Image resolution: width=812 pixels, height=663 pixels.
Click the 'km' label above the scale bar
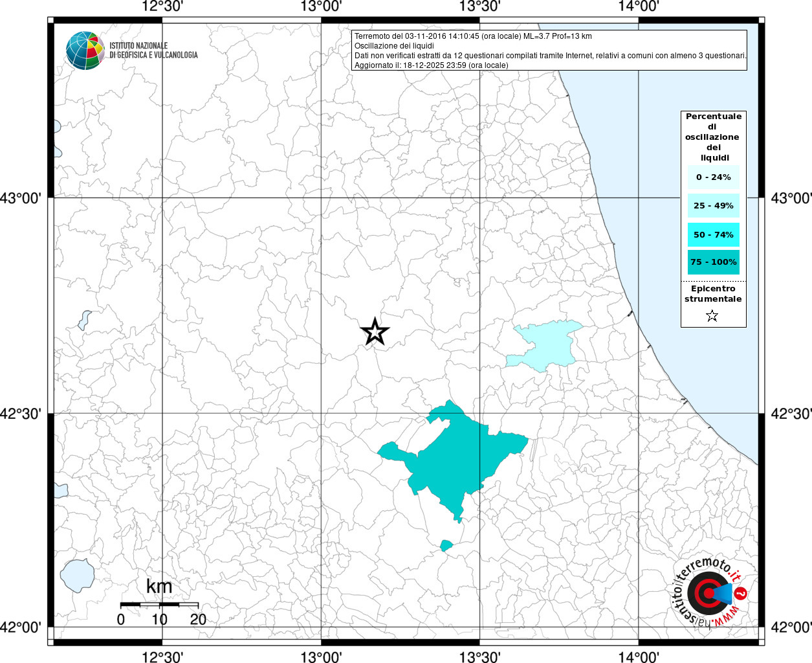[159, 587]
